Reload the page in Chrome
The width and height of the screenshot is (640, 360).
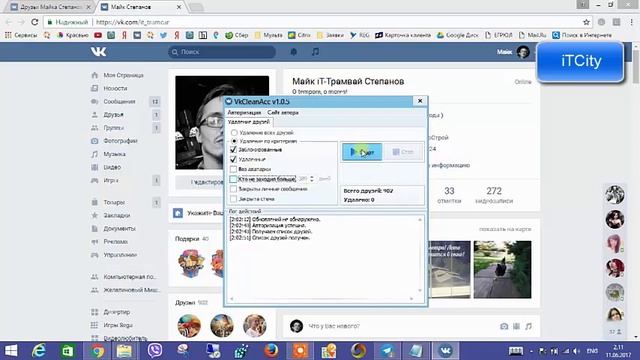[x=35, y=22]
